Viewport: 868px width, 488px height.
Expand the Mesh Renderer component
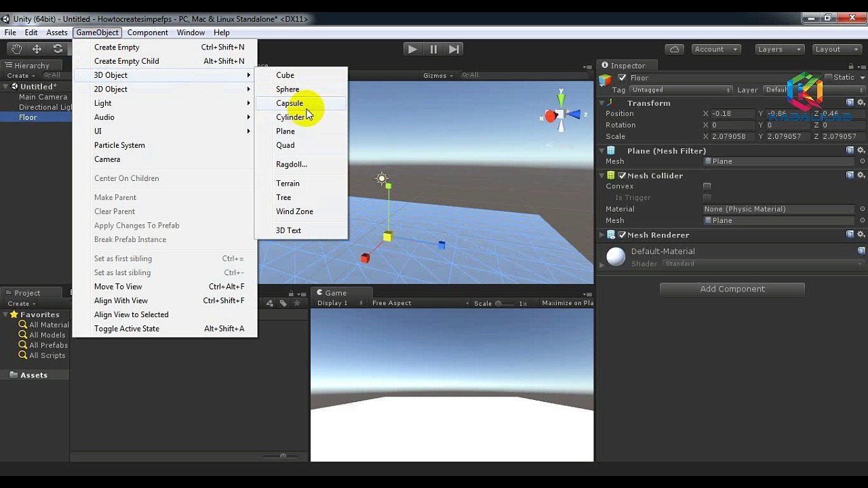click(602, 235)
